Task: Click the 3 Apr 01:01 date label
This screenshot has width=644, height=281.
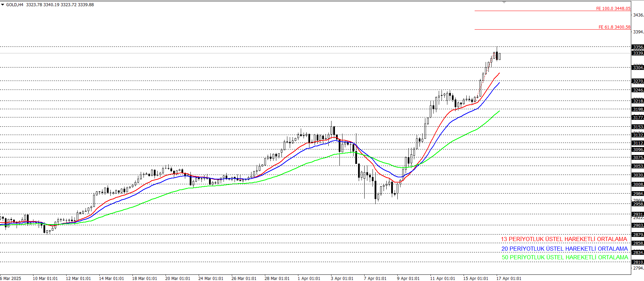Action: pyautogui.click(x=342, y=278)
